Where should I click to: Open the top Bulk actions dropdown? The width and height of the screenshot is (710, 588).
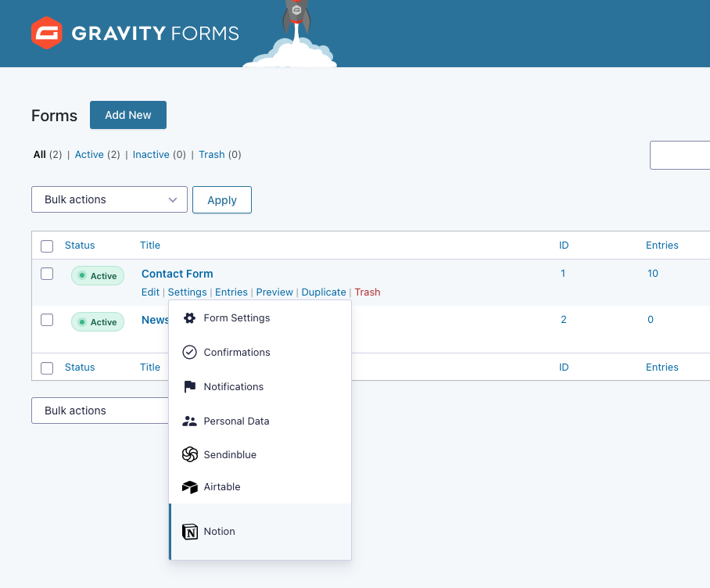[x=109, y=199]
